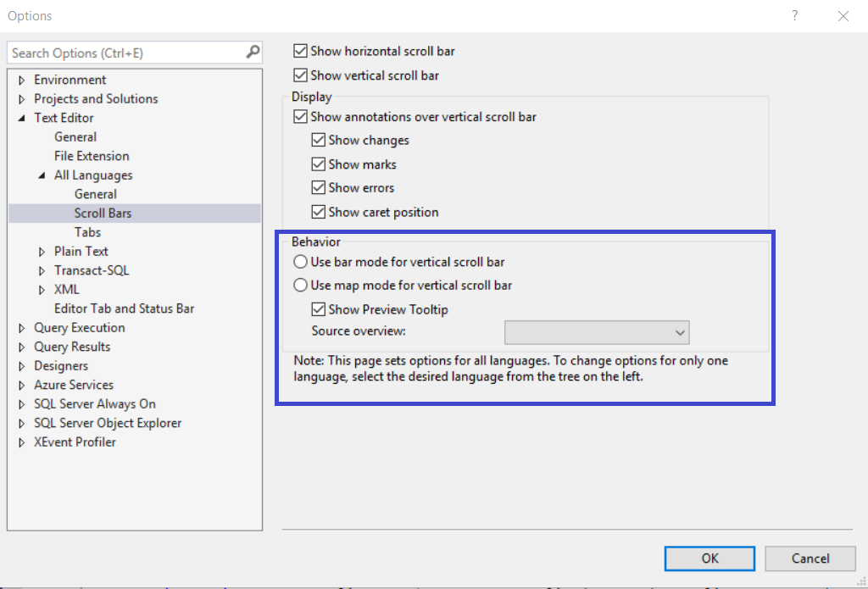Image resolution: width=868 pixels, height=589 pixels.
Task: Click the help question mark icon
Action: 795,15
